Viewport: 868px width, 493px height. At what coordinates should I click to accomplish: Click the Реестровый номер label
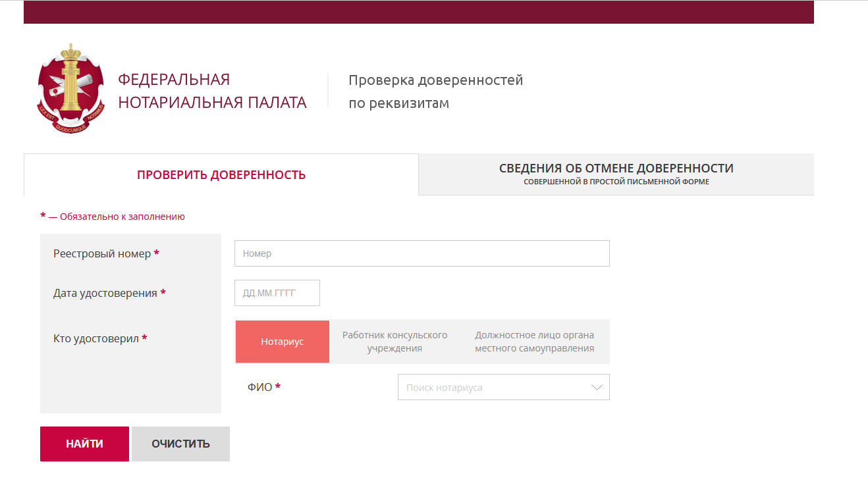pyautogui.click(x=102, y=253)
